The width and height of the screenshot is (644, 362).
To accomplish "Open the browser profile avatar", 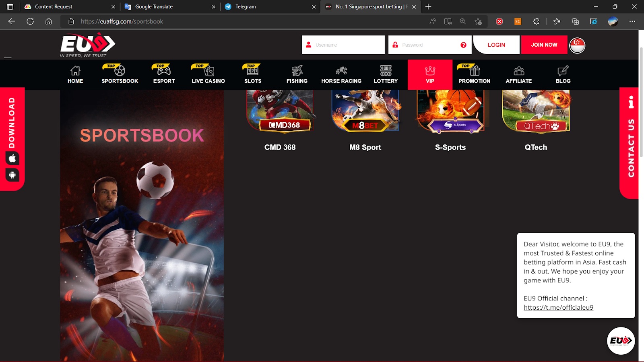I will [613, 21].
